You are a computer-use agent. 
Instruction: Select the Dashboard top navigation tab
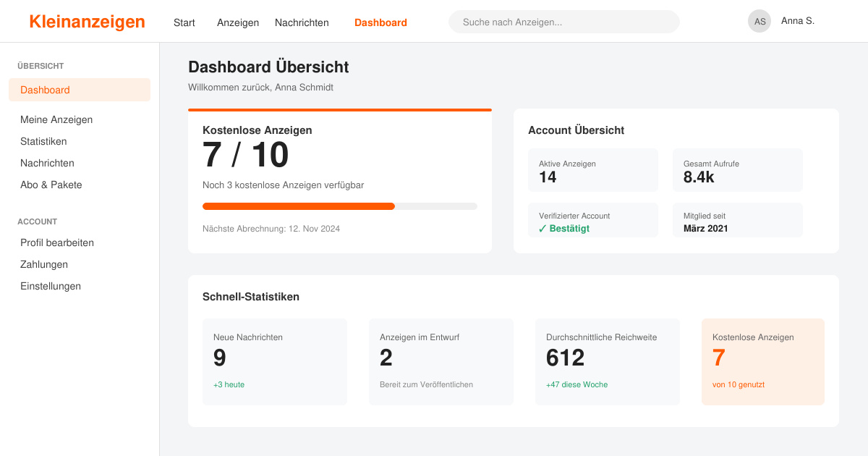(x=380, y=22)
